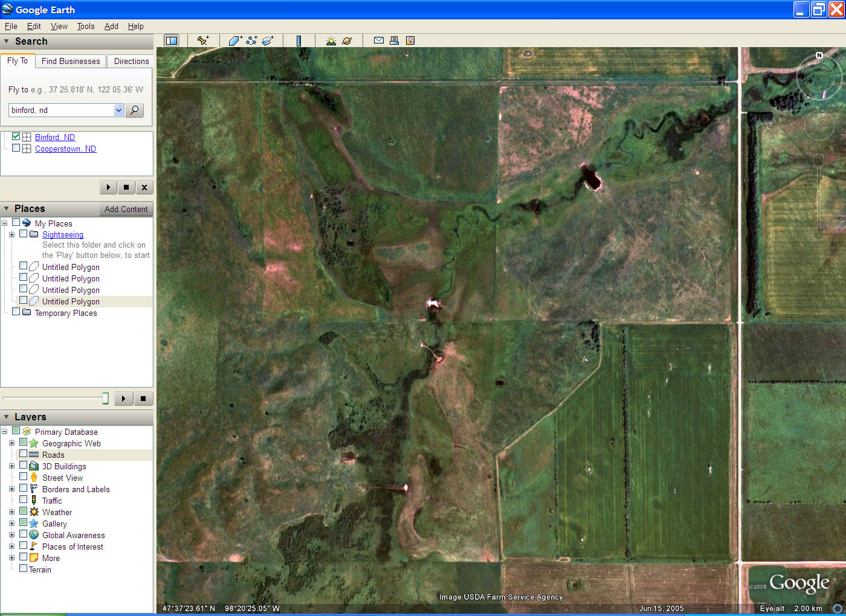Uncheck the Binford, ND result checkbox
846x616 pixels.
(16, 136)
